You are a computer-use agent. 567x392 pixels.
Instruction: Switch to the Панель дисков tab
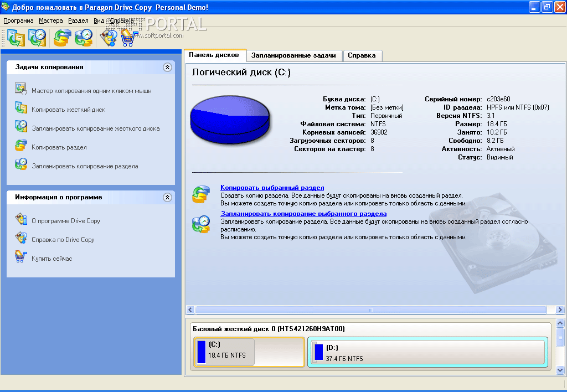(215, 55)
